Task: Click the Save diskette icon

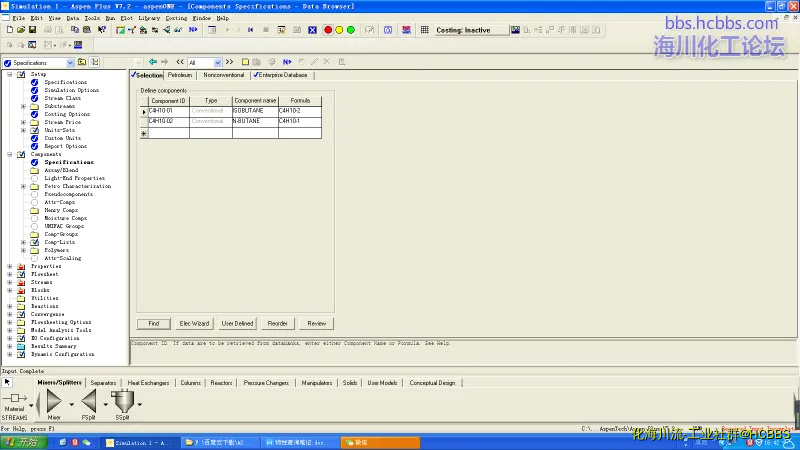Action: [32, 30]
